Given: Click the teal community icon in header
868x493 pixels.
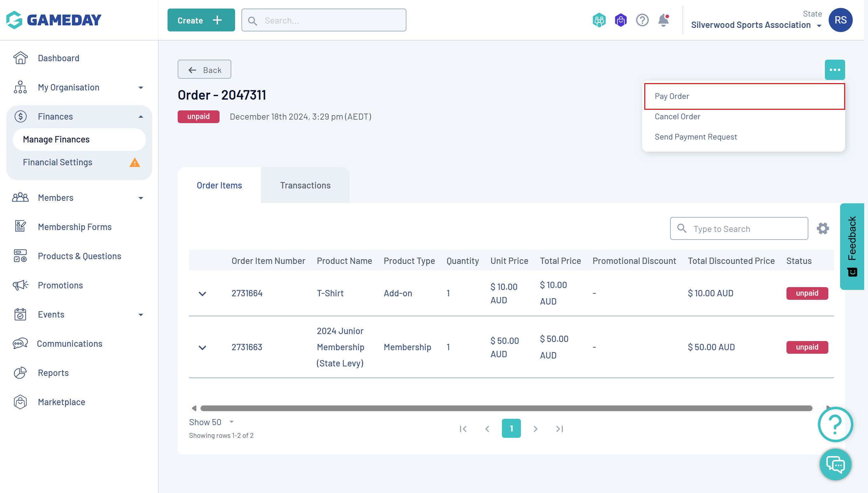Looking at the screenshot, I should coord(599,20).
